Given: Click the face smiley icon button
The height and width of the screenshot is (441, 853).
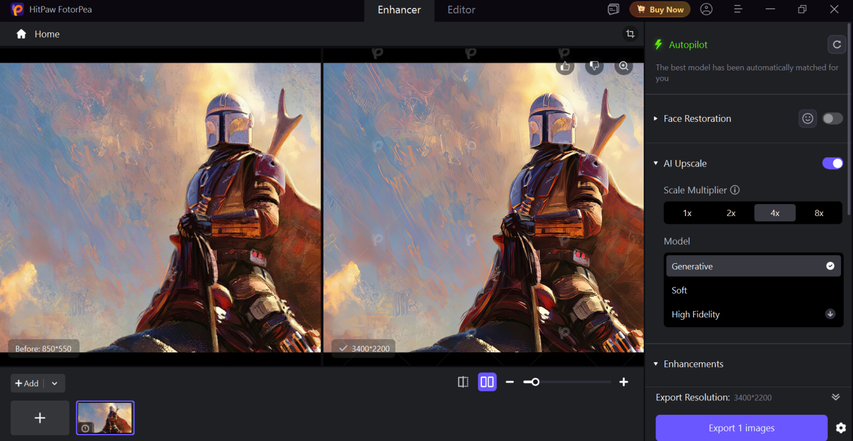Looking at the screenshot, I should [807, 118].
